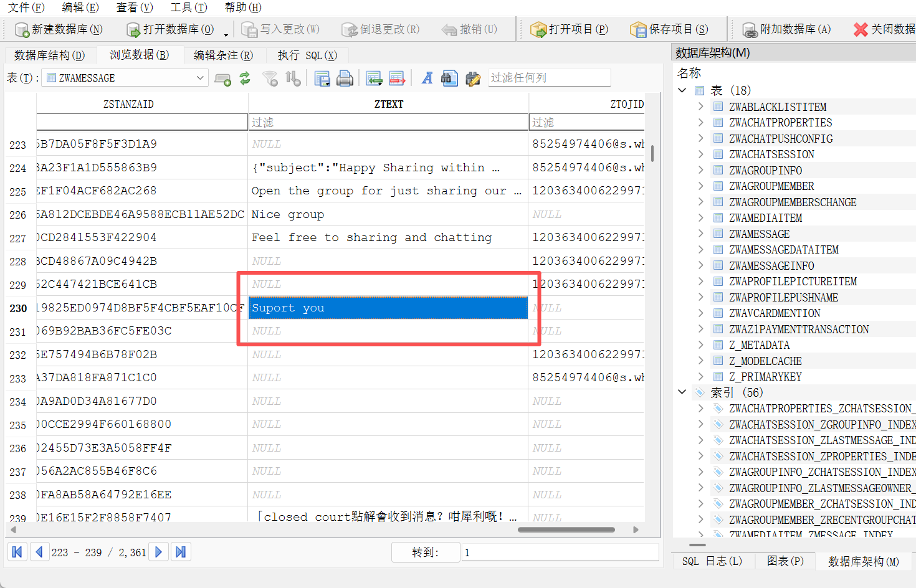The height and width of the screenshot is (588, 916).
Task: Click the binoculars find in table icon
Action: (449, 78)
